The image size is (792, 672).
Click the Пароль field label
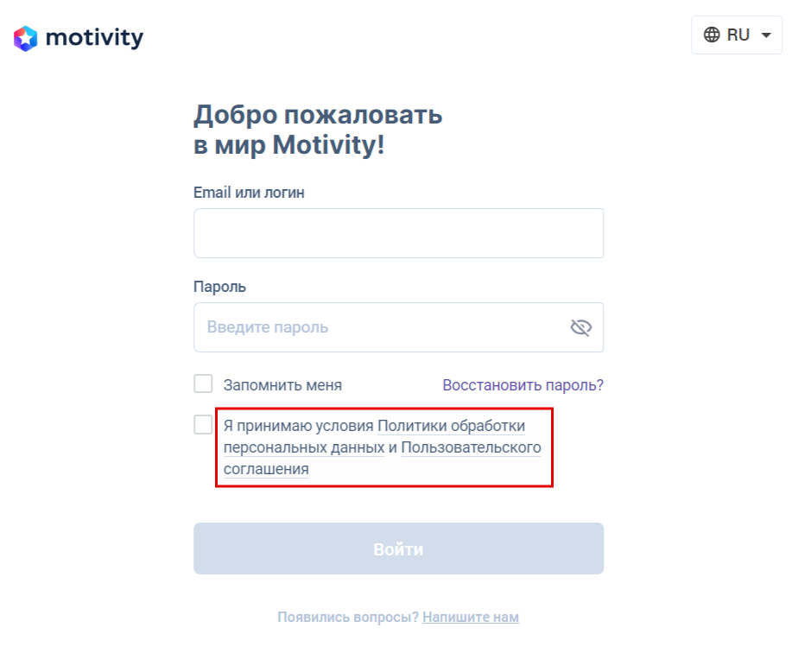[219, 287]
